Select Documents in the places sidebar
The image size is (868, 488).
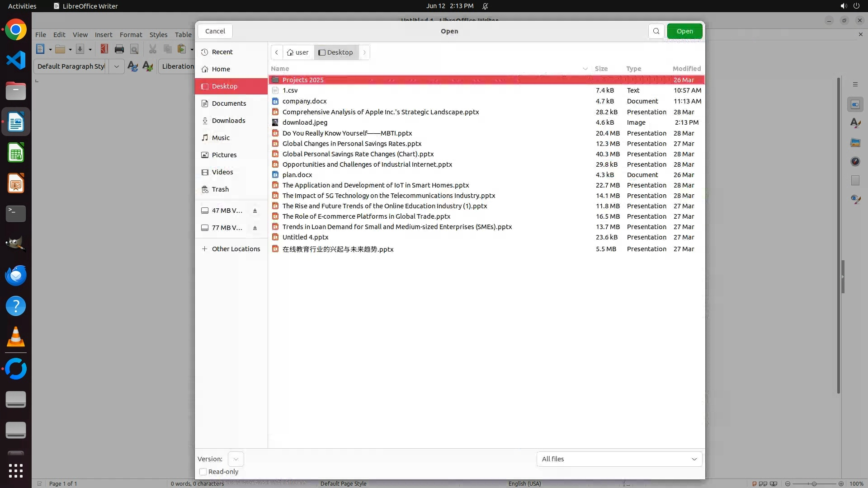pos(229,103)
